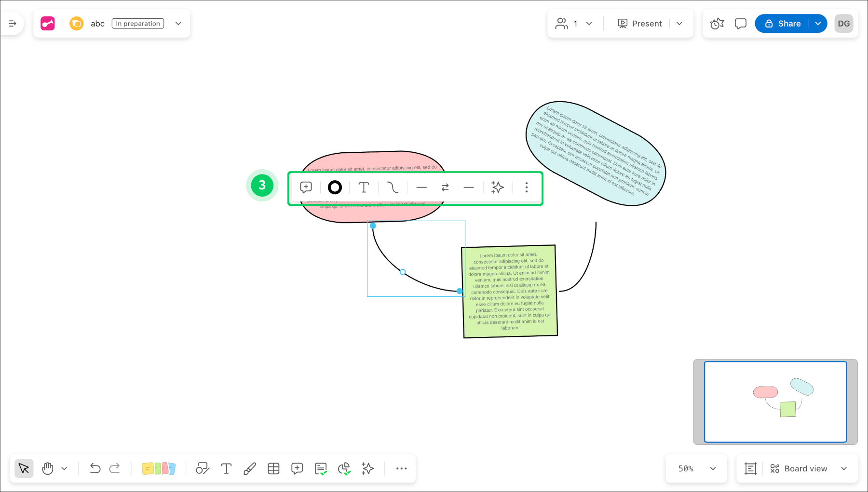Image resolution: width=868 pixels, height=492 pixels.
Task: Open the connector more options menu
Action: pos(526,187)
